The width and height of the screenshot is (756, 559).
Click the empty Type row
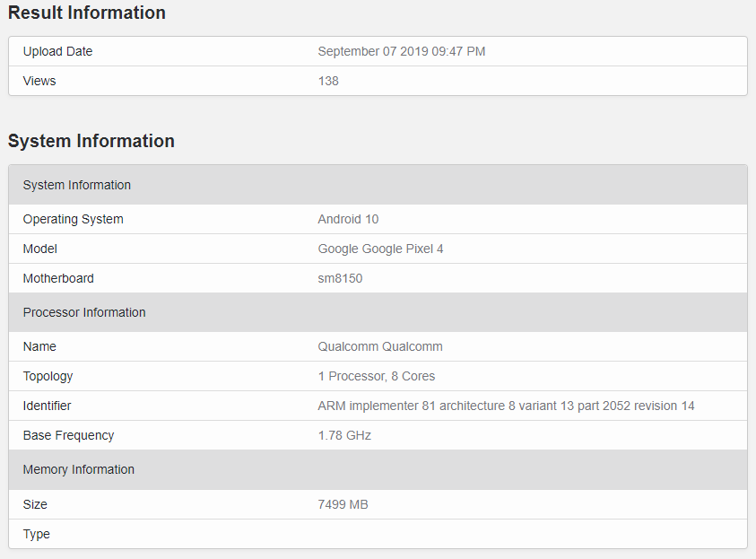click(36, 534)
